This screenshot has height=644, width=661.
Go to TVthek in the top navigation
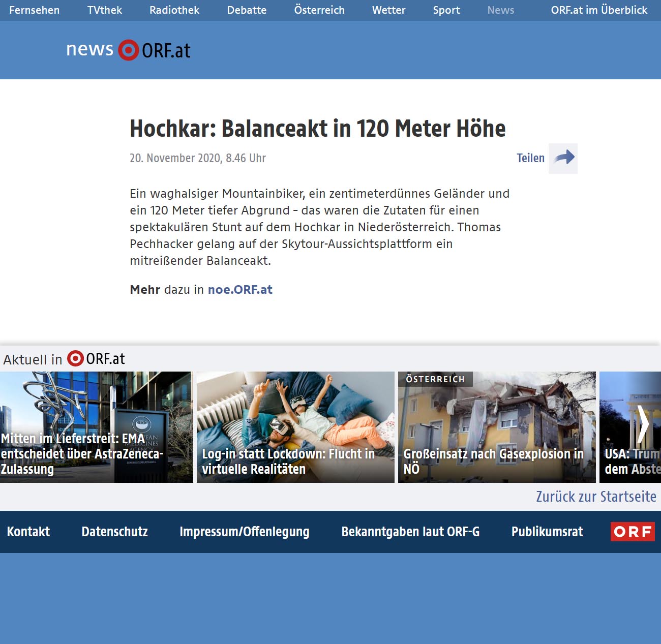click(x=105, y=10)
